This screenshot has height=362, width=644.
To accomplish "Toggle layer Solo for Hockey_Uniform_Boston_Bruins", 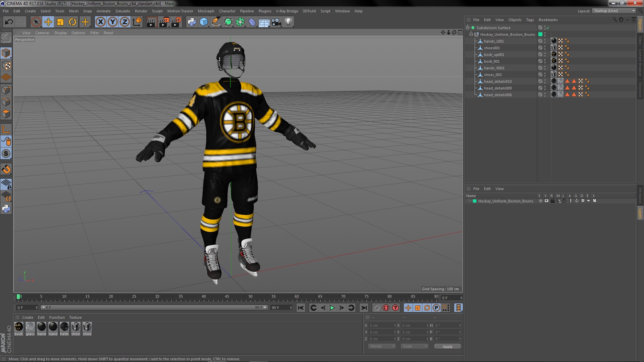I will [x=540, y=201].
